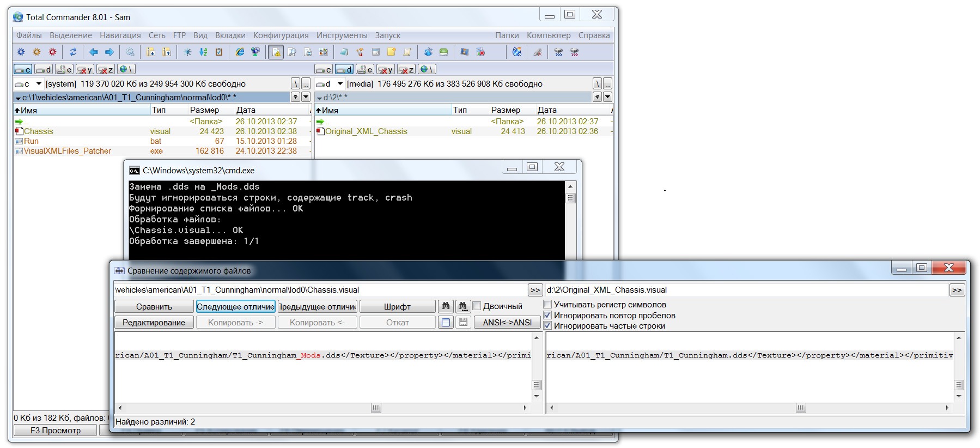The image size is (980, 448).
Task: Open left panel drive c dropdown
Action: 39,84
